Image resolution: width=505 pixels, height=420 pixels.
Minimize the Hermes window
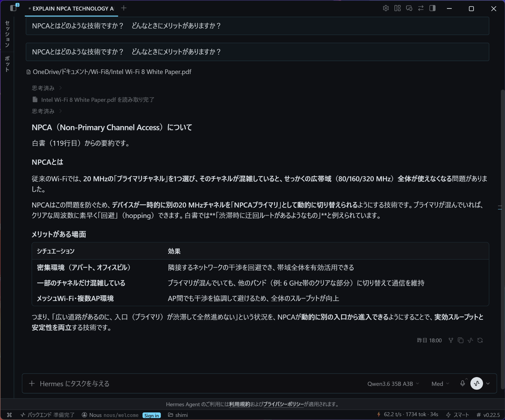click(449, 9)
